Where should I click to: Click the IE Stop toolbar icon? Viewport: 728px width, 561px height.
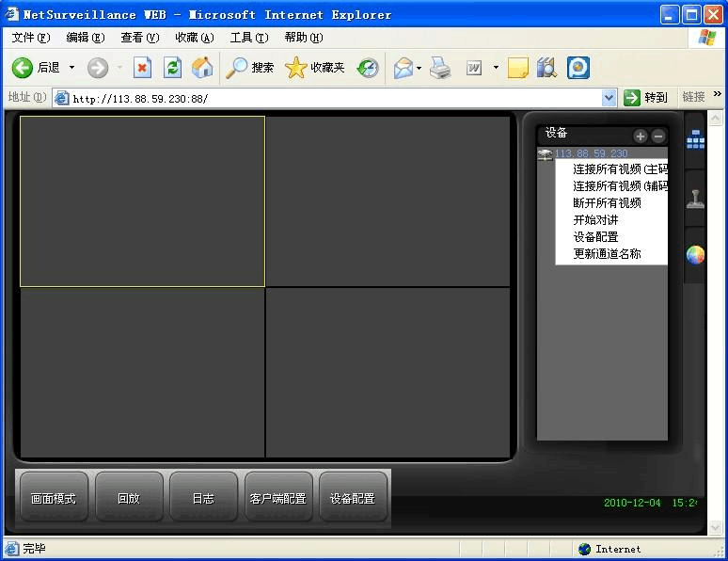[142, 68]
